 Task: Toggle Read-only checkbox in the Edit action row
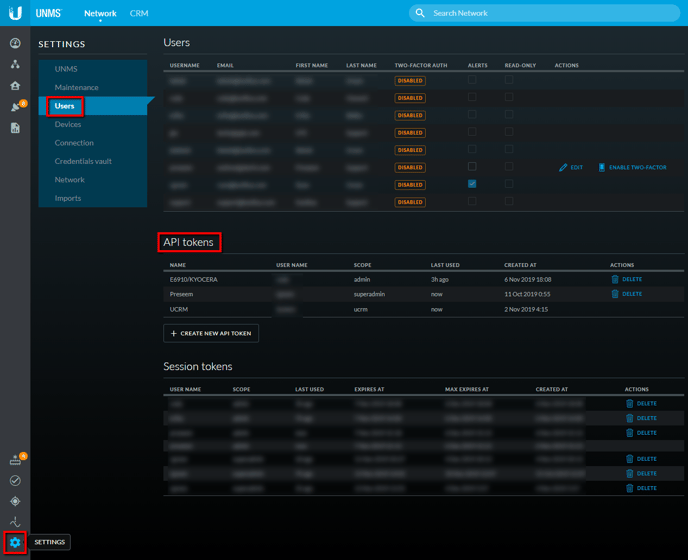tap(509, 166)
